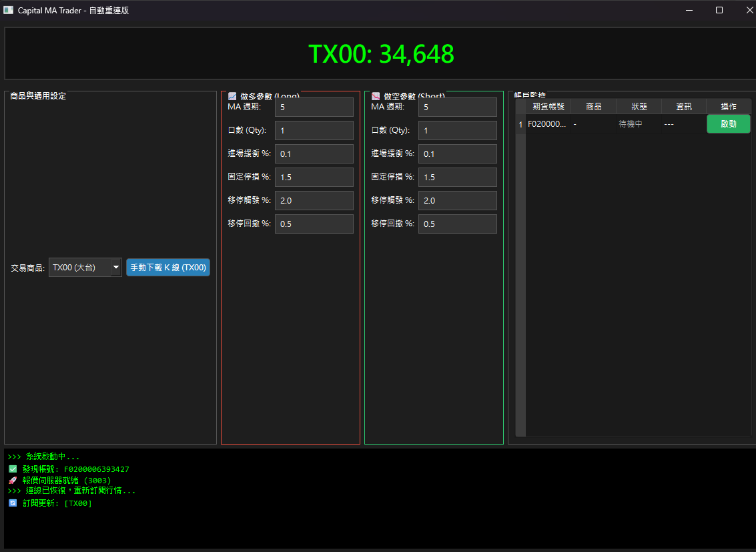Focus the Long 固定停損 % field
756x552 pixels.
(314, 178)
